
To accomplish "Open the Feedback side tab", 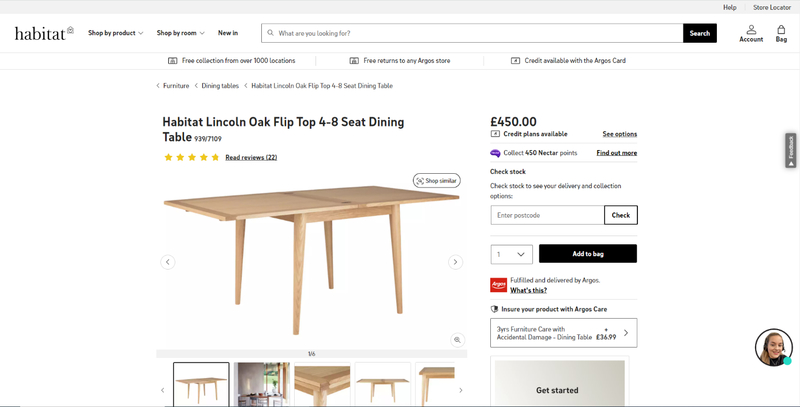I will [791, 150].
